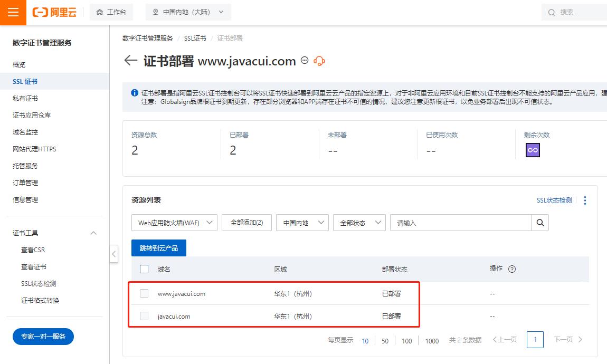Open 网站代理HTTPS in the sidebar
The height and width of the screenshot is (364, 607).
[34, 149]
